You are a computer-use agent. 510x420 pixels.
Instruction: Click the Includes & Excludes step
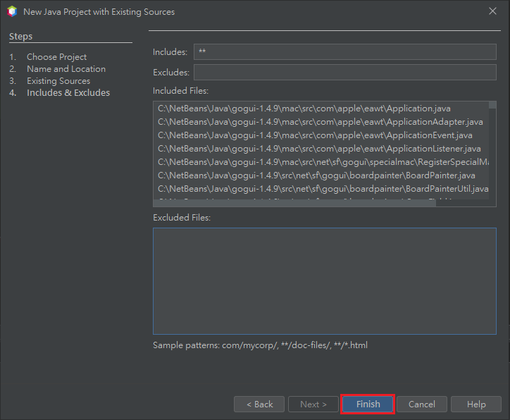[68, 93]
